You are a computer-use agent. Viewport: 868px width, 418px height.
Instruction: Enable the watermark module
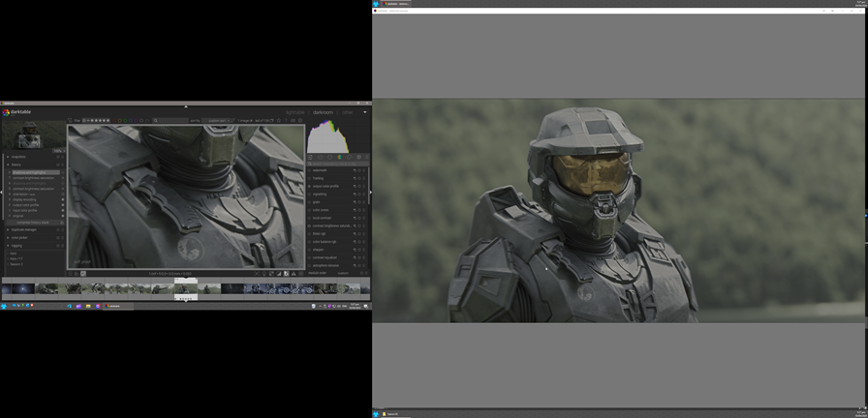click(x=309, y=170)
